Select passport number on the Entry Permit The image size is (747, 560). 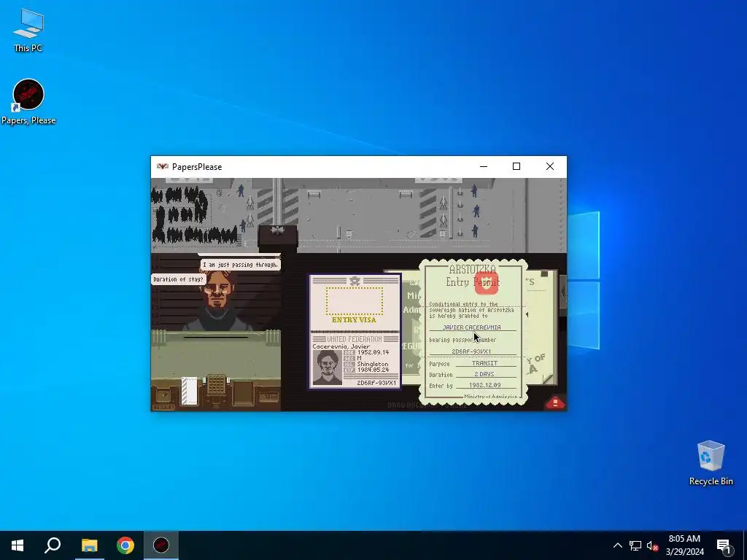471,351
